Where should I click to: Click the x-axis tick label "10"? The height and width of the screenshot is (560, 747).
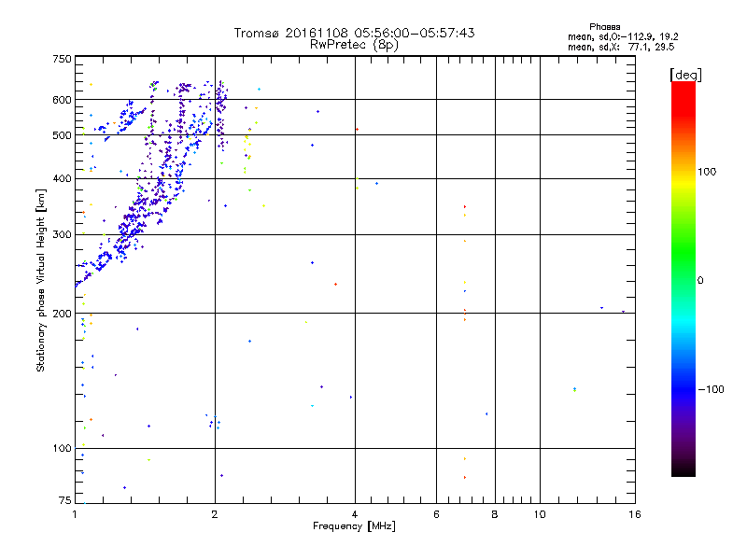(x=540, y=514)
